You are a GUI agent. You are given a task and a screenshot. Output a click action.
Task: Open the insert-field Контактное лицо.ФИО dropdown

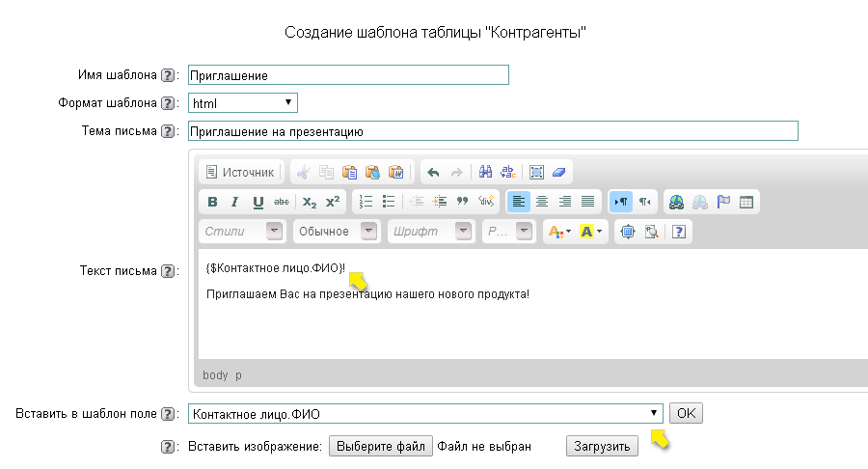425,414
